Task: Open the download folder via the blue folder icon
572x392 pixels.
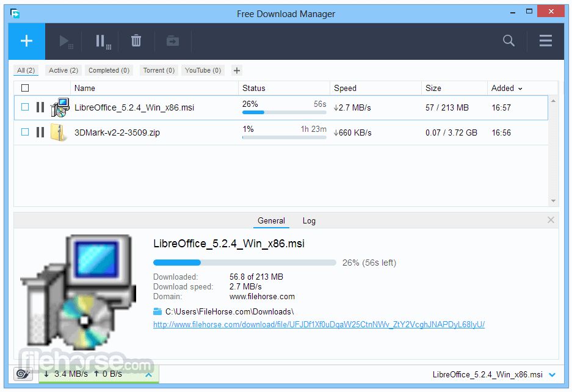Action: 157,311
